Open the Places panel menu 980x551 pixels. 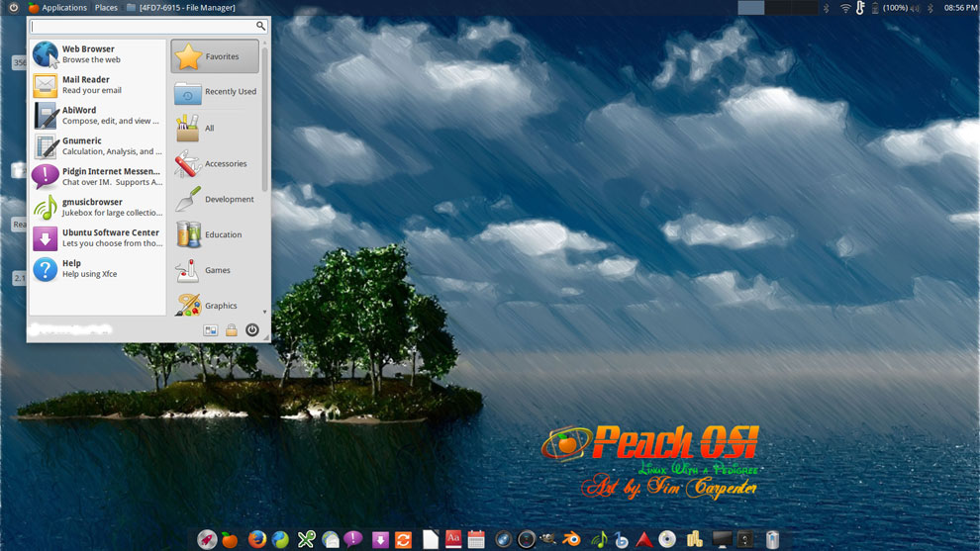[x=106, y=8]
